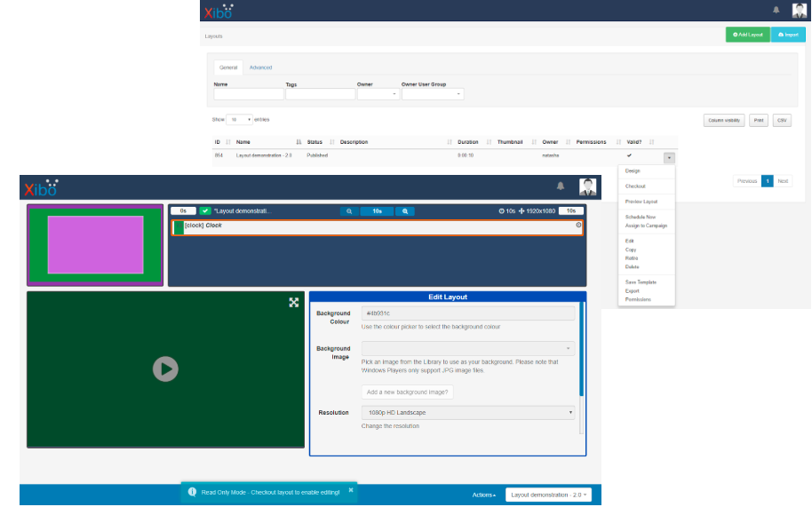Click the Xibo logo in the Layouts window
The image size is (812, 507).
(x=218, y=12)
